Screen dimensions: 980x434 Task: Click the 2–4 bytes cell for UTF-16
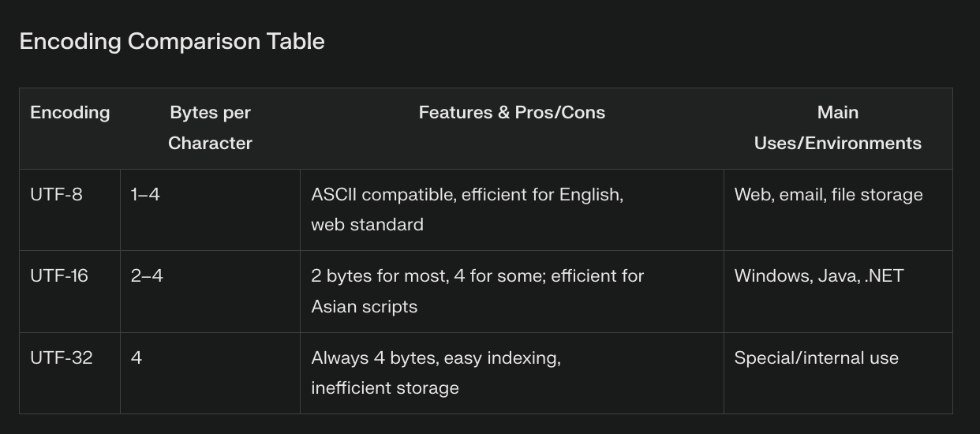click(x=147, y=276)
